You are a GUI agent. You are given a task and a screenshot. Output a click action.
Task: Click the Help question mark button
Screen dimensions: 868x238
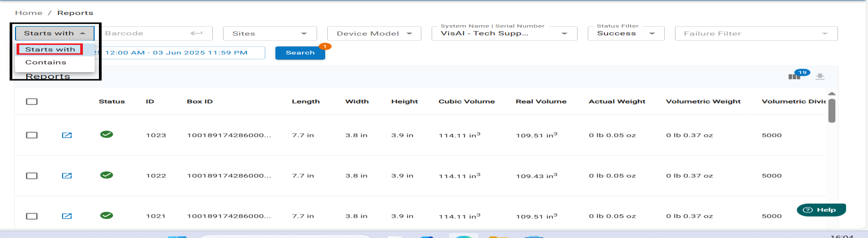tap(821, 210)
